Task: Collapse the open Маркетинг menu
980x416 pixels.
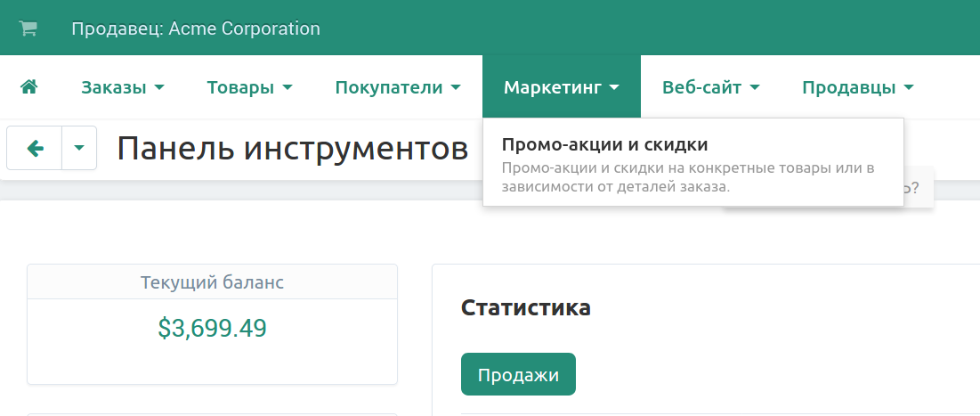Action: pos(561,87)
